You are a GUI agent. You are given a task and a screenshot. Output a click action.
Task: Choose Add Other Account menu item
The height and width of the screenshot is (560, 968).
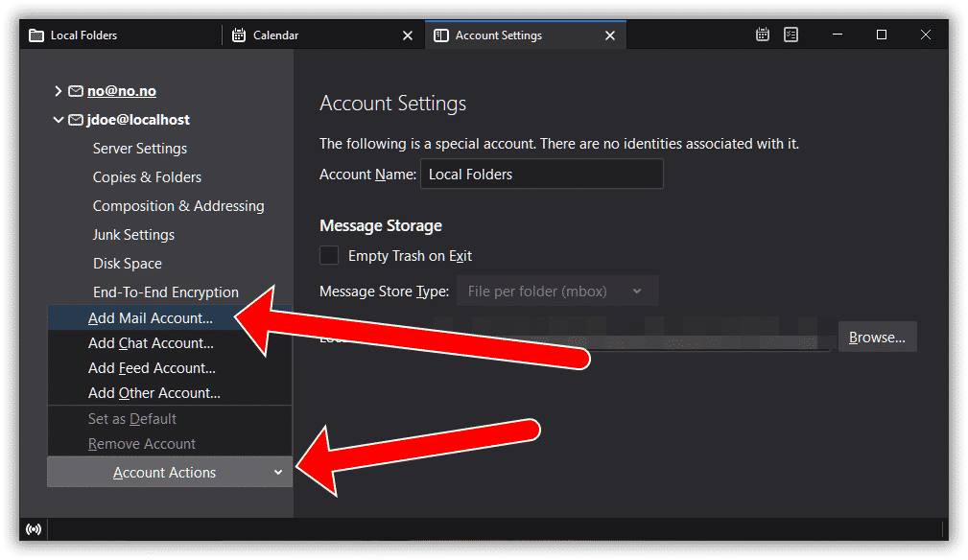[170, 393]
